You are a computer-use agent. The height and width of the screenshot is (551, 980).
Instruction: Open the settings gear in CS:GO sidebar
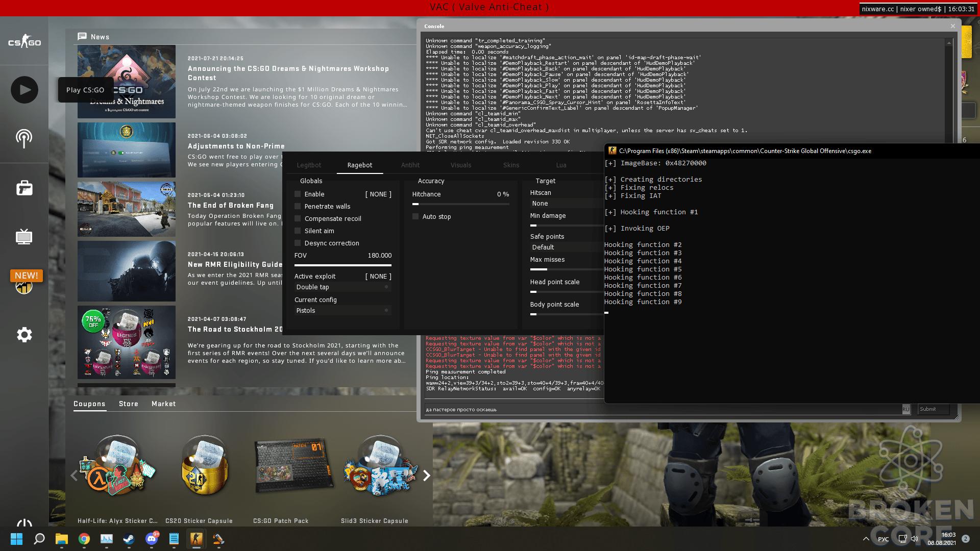click(x=24, y=335)
